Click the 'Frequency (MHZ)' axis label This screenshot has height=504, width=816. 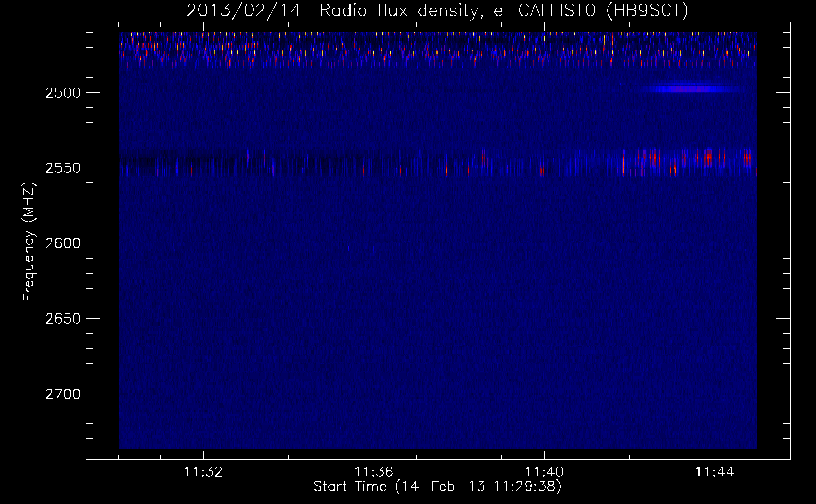29,242
